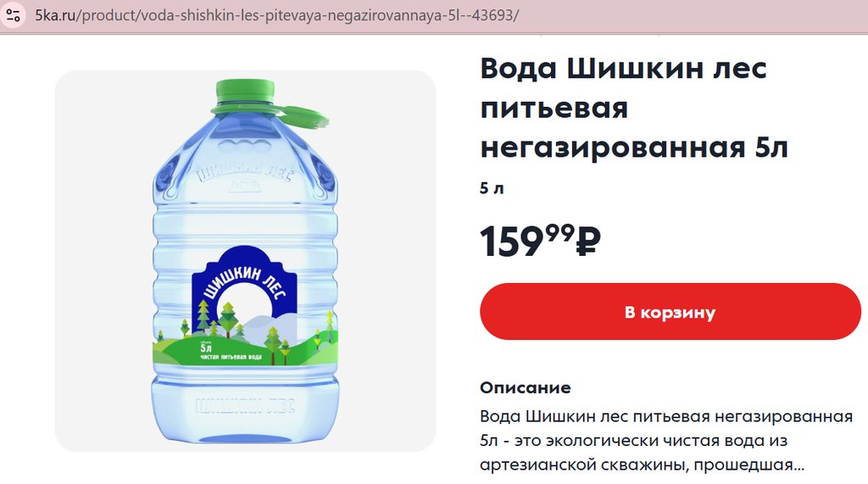Click the white 5л mark on bottle label
Viewport: 868px width, 484px height.
[x=206, y=348]
